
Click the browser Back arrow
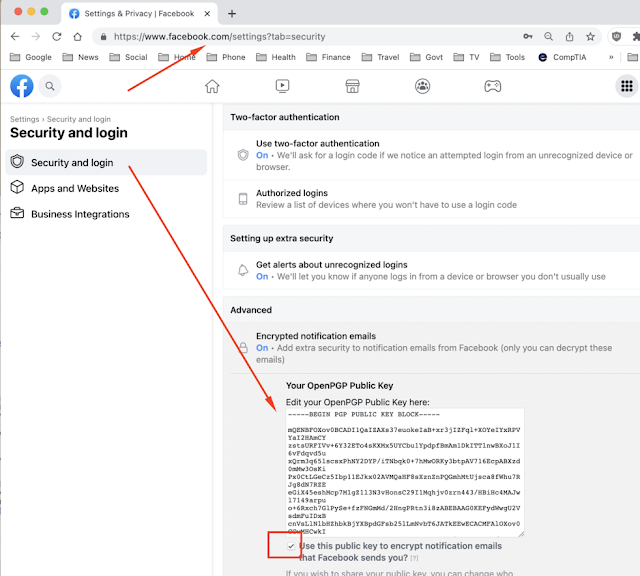coord(15,36)
